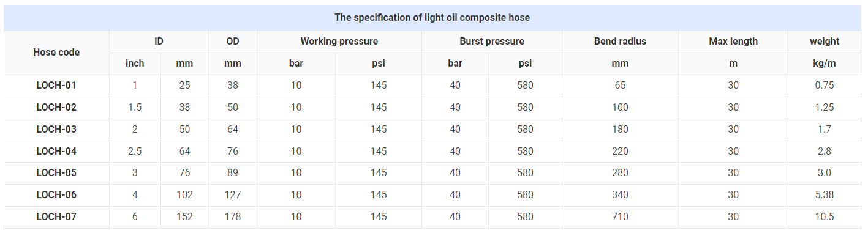The height and width of the screenshot is (233, 868).
Task: Select the Hose code column header
Action: click(x=56, y=53)
